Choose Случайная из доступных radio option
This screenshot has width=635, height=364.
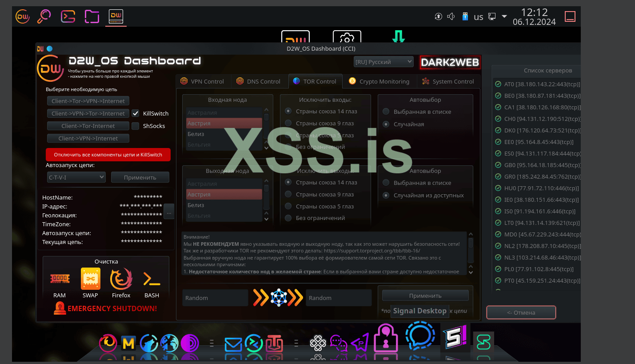coord(386,195)
